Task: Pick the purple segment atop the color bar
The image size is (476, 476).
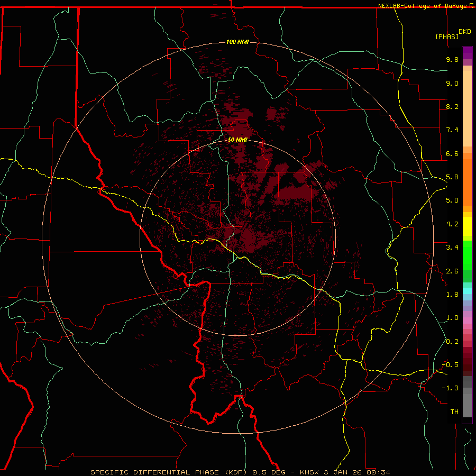Action: tap(467, 53)
